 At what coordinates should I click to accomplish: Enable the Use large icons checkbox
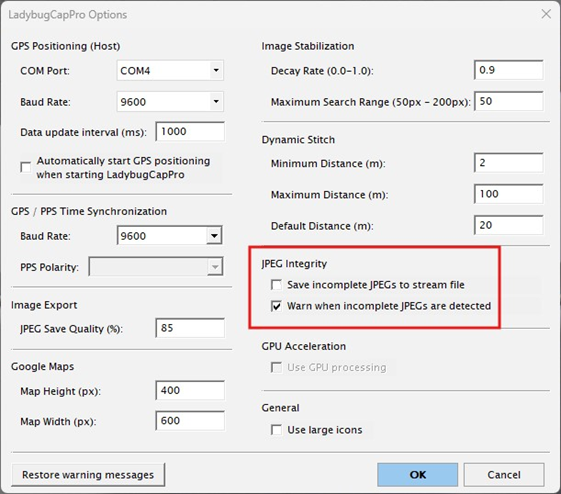click(276, 430)
